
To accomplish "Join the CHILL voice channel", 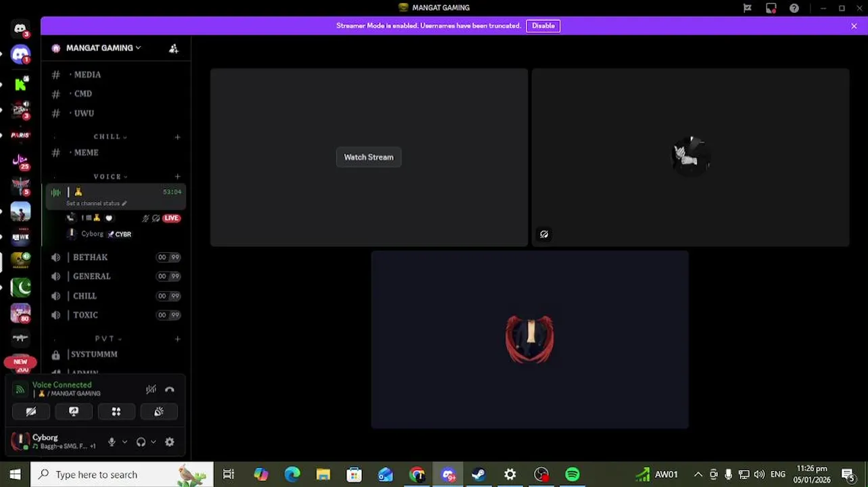I will pos(115,296).
